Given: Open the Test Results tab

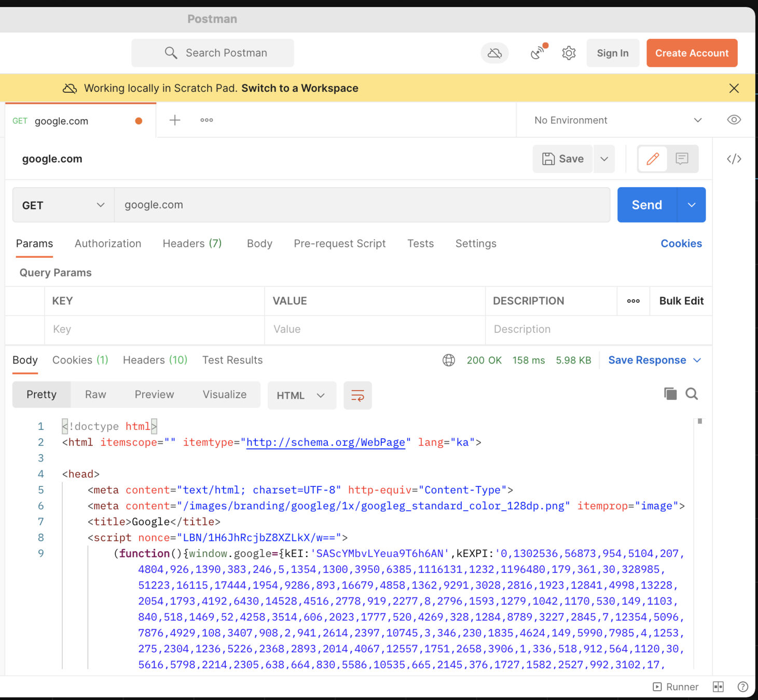Looking at the screenshot, I should 232,360.
